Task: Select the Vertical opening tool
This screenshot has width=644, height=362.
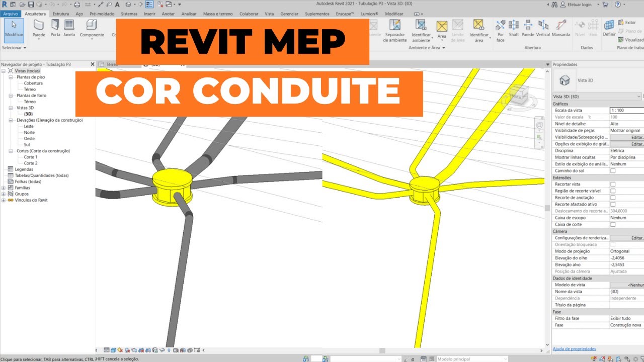Action: (543, 28)
